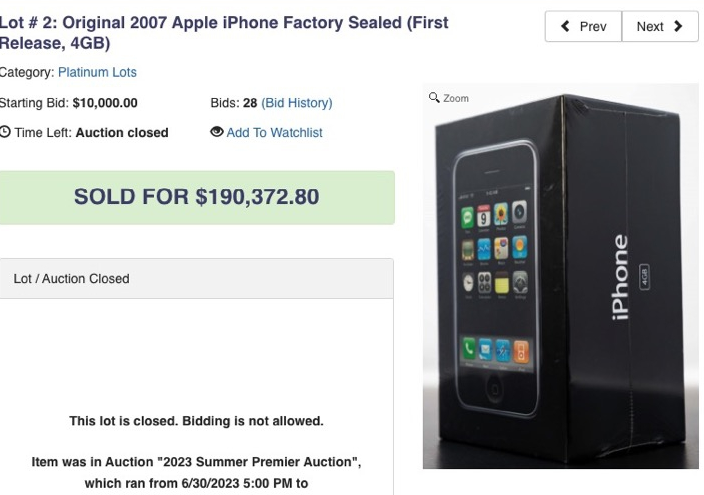The width and height of the screenshot is (704, 495).
Task: Open the Bid History link
Action: [297, 102]
